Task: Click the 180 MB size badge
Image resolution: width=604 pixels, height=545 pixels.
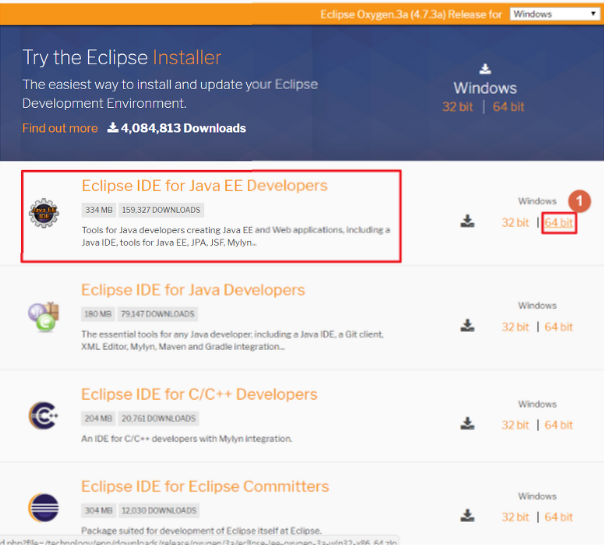Action: coord(98,314)
